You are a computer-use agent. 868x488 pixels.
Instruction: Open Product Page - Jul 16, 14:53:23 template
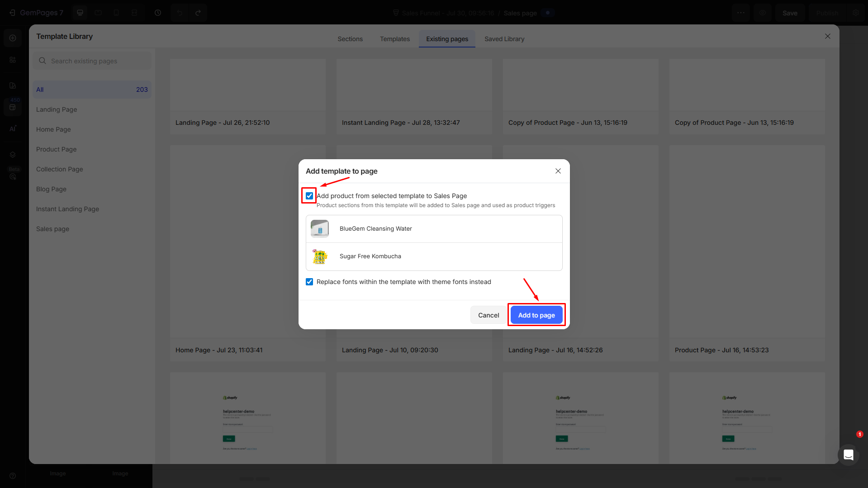(x=747, y=253)
